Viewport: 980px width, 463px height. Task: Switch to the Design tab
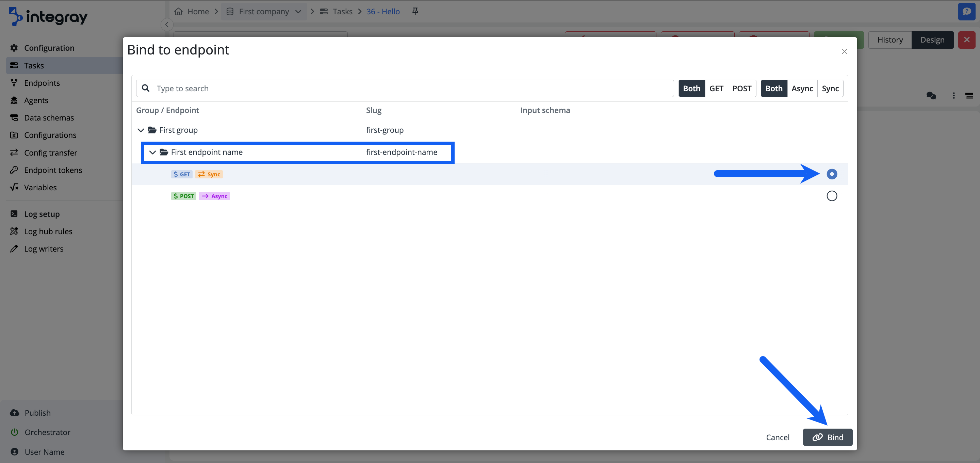(x=932, y=39)
